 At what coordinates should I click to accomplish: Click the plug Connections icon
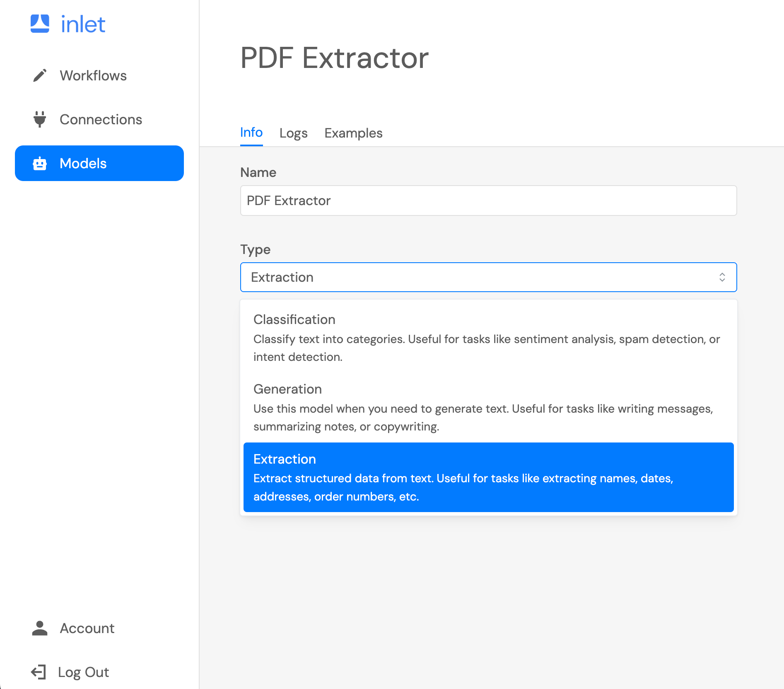pos(39,119)
